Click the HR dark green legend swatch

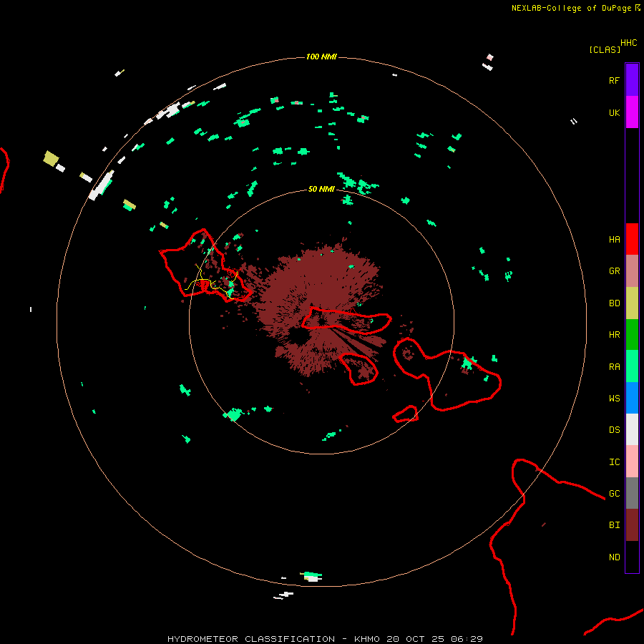click(x=632, y=335)
